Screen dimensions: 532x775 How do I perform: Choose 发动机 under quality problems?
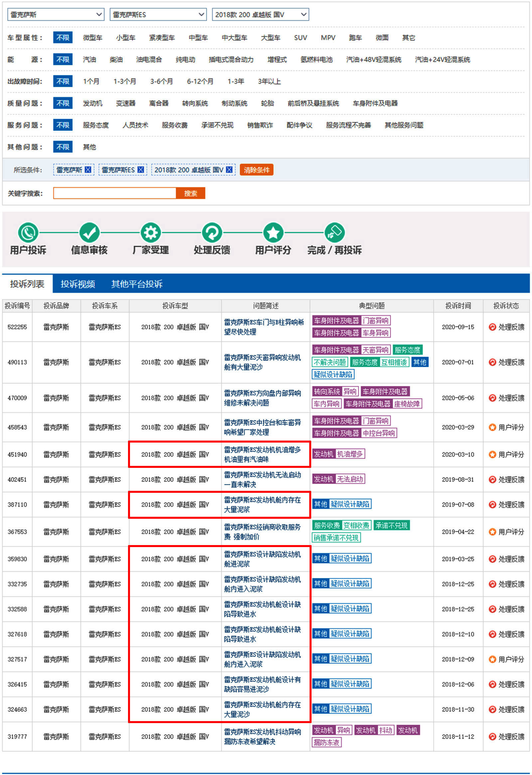(93, 103)
